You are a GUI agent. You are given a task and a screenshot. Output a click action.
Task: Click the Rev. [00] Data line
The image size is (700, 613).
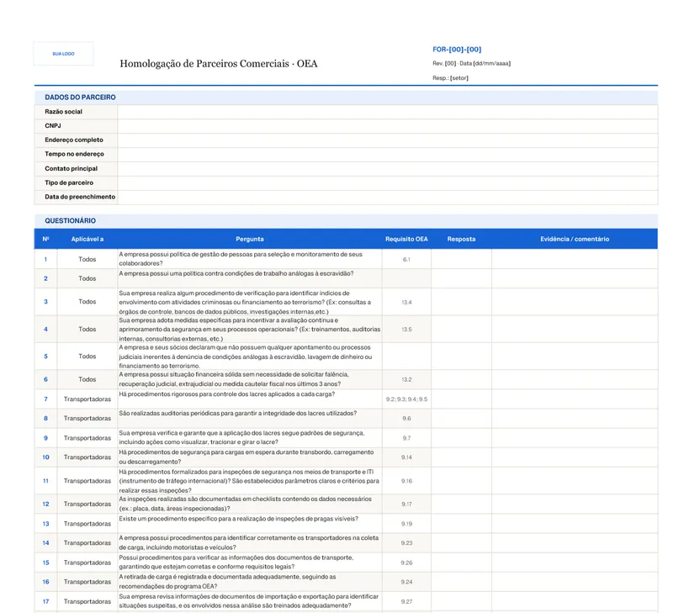pos(471,63)
